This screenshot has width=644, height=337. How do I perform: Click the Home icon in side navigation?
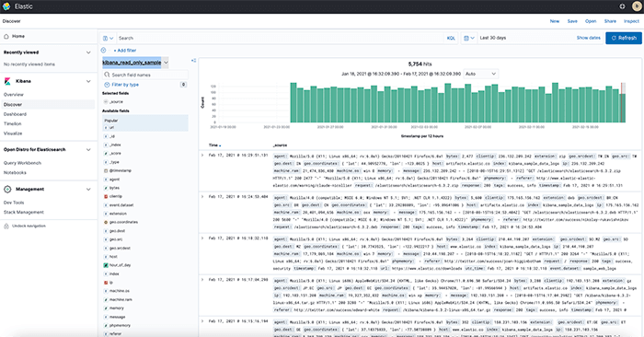pyautogui.click(x=6, y=36)
